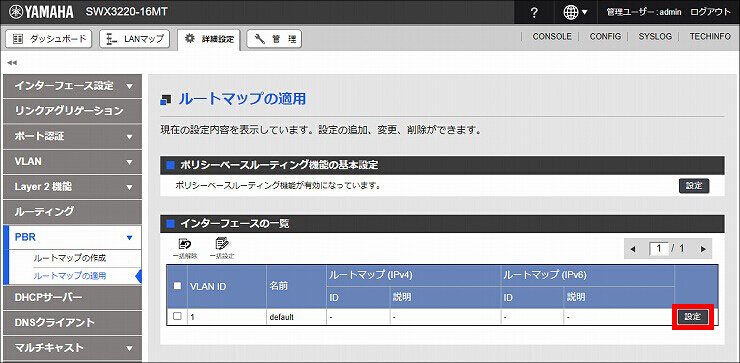Click the ログアウト logout link
The image size is (740, 363).
710,12
